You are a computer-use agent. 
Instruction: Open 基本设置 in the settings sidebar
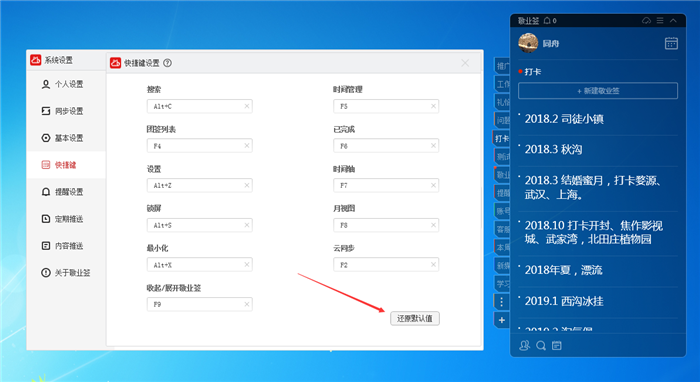pyautogui.click(x=66, y=138)
